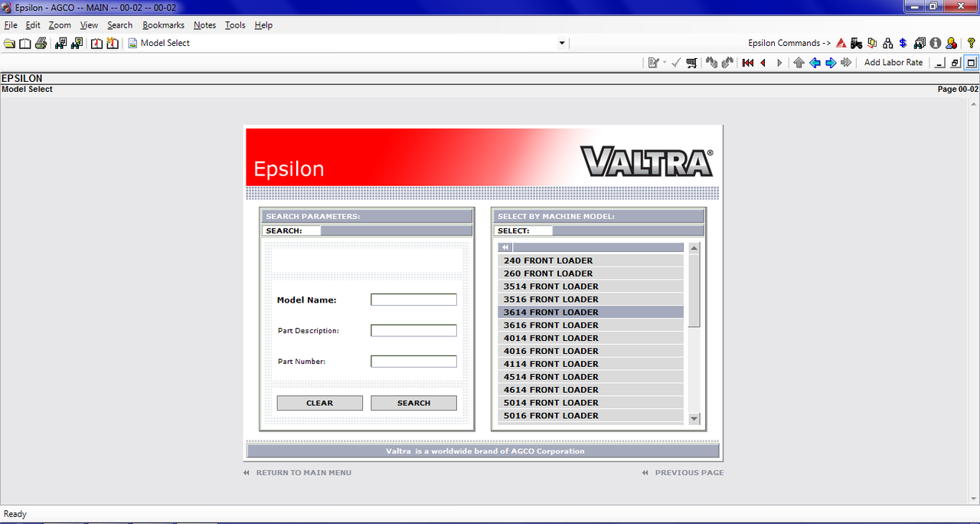This screenshot has width=980, height=524.
Task: Open the Notes menu
Action: pos(204,25)
